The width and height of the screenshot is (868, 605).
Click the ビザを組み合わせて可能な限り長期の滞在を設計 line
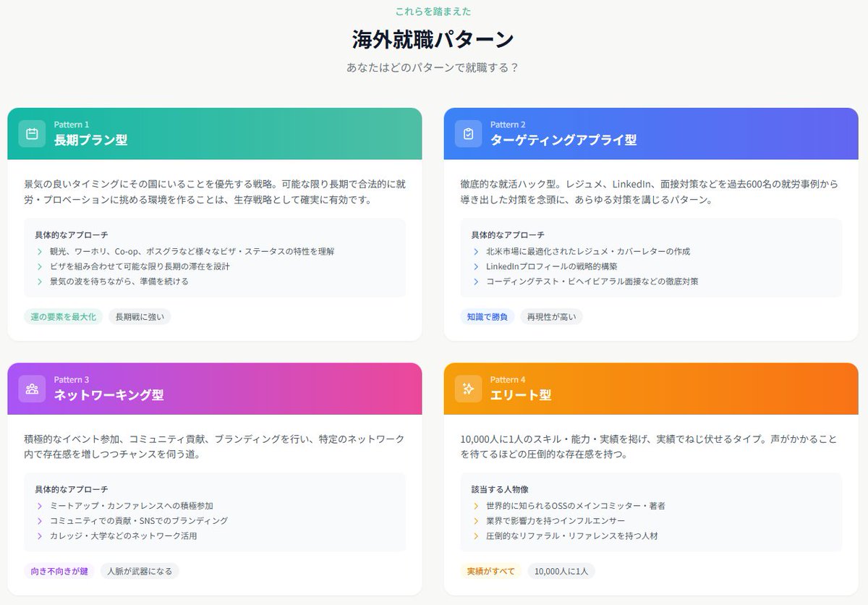pyautogui.click(x=140, y=266)
